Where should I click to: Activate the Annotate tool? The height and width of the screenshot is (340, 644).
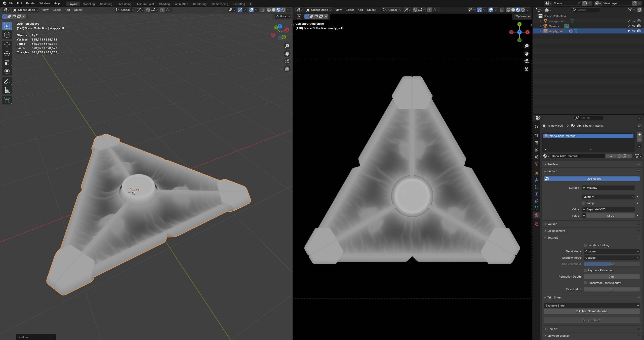[x=7, y=81]
